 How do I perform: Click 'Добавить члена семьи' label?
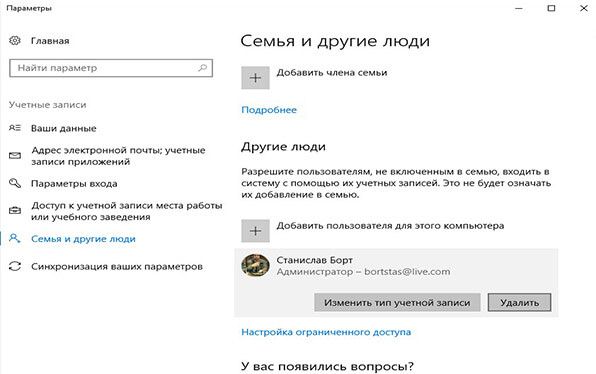(x=332, y=73)
